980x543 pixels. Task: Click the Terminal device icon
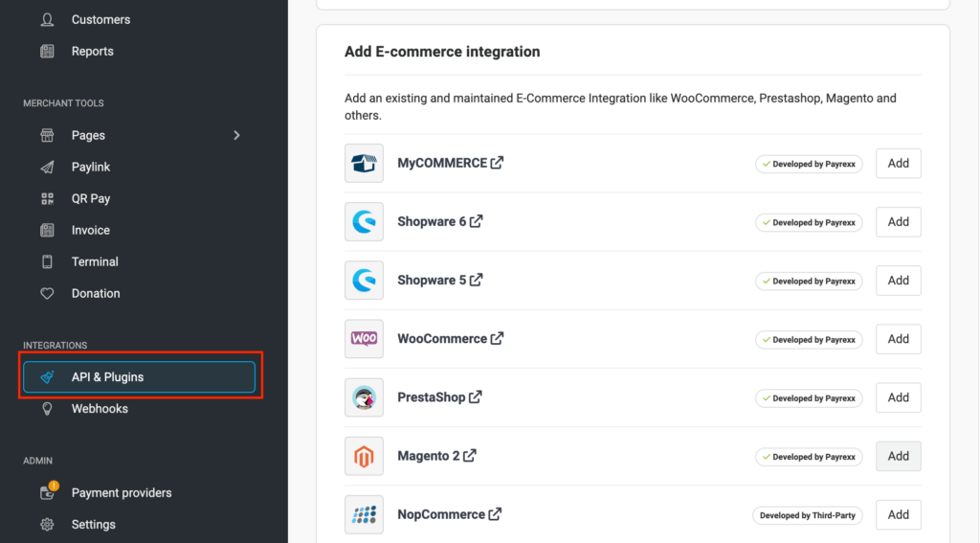coord(47,262)
